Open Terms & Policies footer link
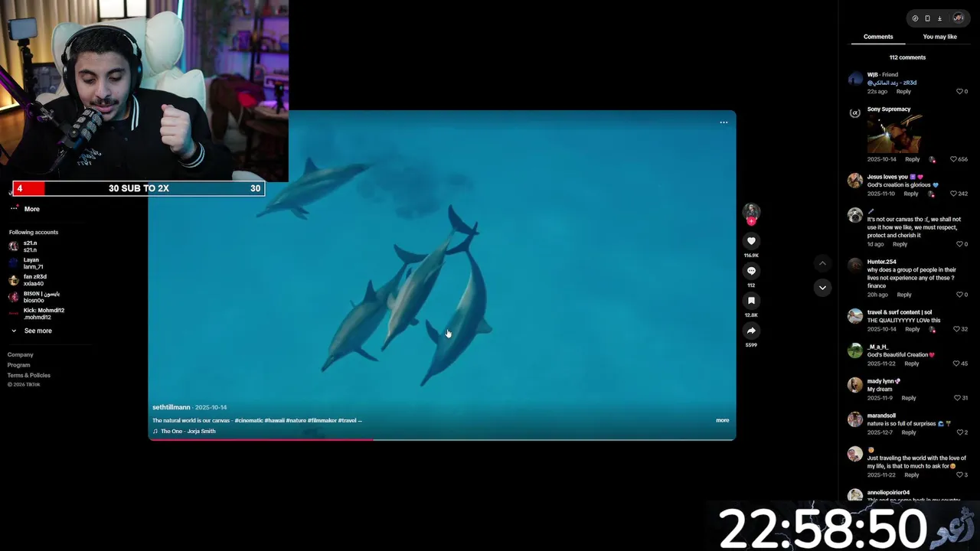 (x=29, y=375)
